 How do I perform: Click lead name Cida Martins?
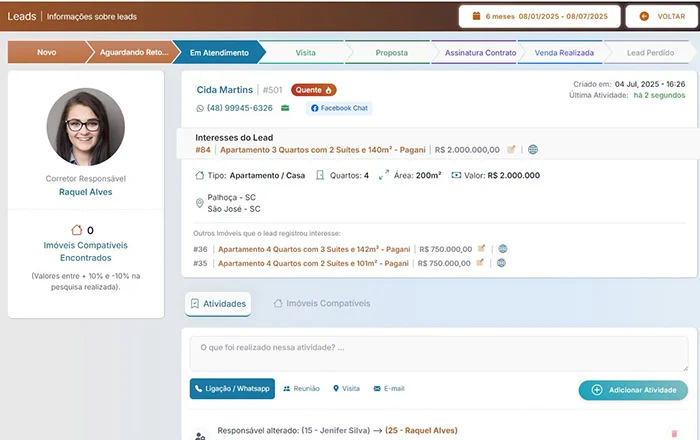pos(225,90)
